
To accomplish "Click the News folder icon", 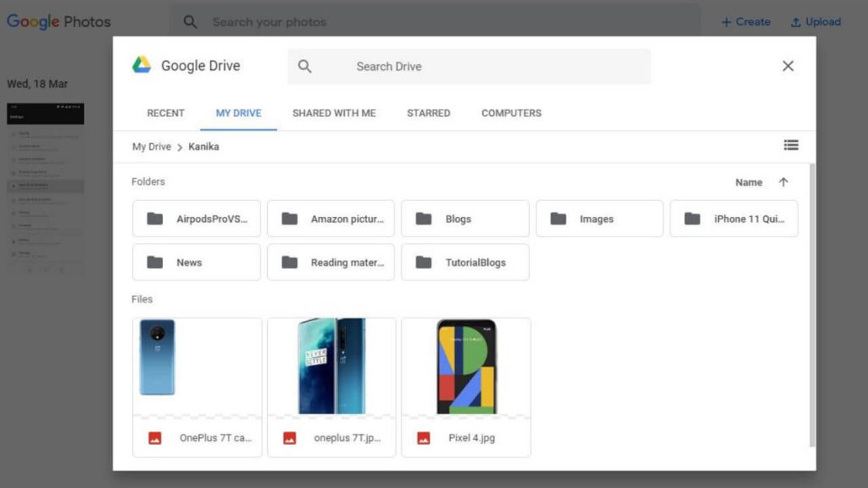I will coord(155,263).
